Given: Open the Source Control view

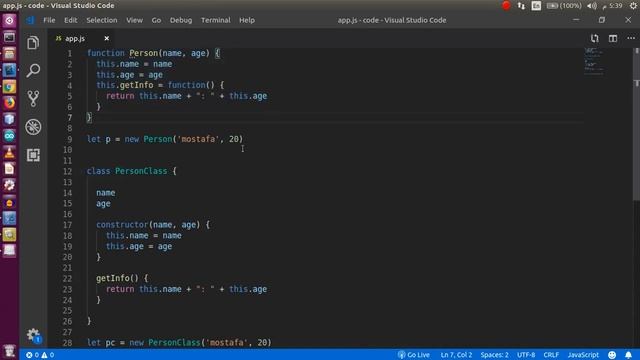Looking at the screenshot, I should (33, 99).
